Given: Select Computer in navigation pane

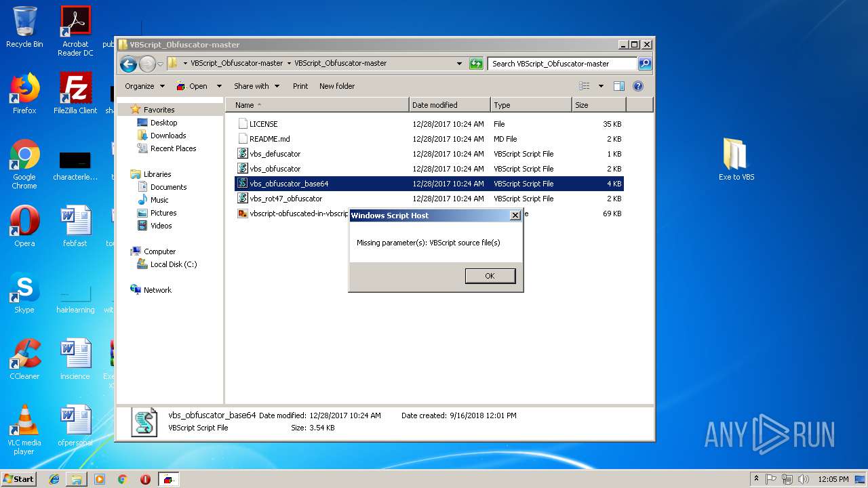Looking at the screenshot, I should 159,251.
